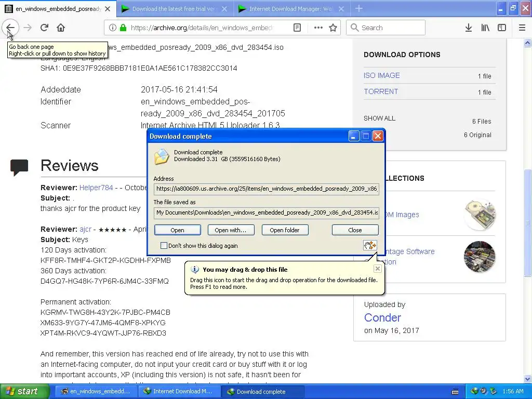Click the Reviews speech bubble icon
Screen dimensions: 532x399
(x=19, y=167)
